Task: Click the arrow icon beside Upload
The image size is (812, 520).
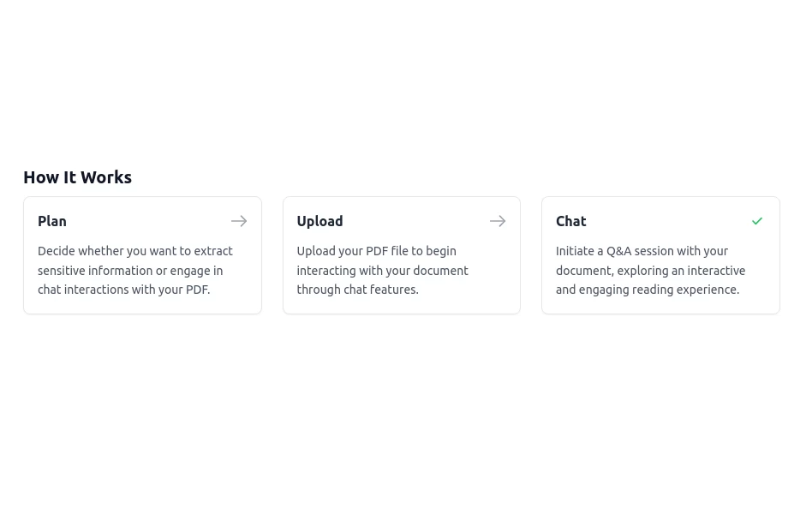Action: point(498,221)
